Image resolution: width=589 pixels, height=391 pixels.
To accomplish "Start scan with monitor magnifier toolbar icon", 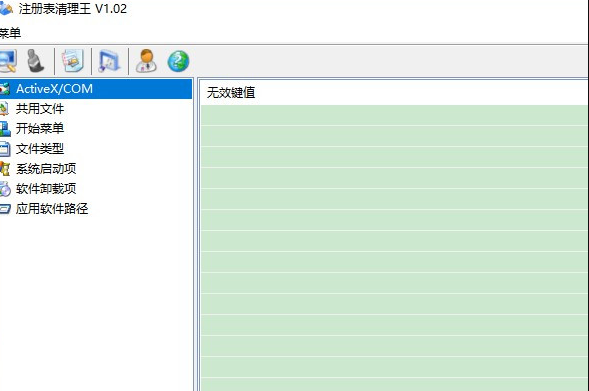I will click(8, 61).
